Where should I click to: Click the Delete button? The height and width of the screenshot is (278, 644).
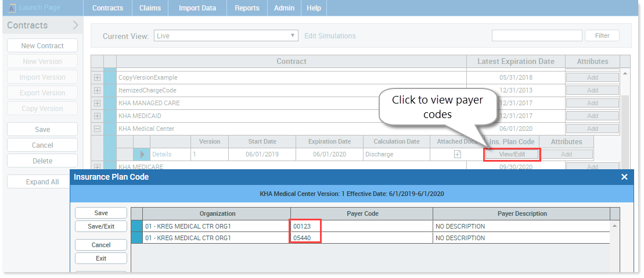point(42,161)
